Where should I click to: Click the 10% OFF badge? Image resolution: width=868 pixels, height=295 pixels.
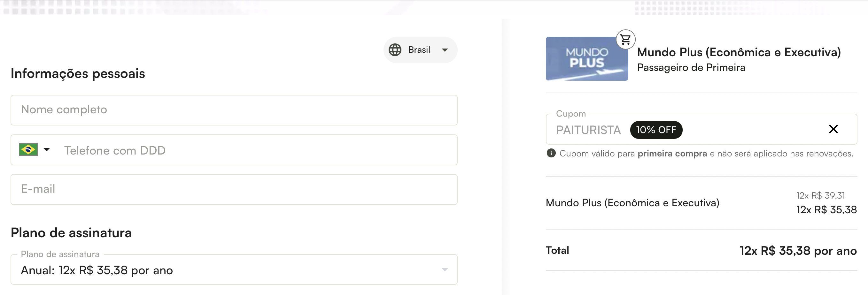pyautogui.click(x=656, y=130)
